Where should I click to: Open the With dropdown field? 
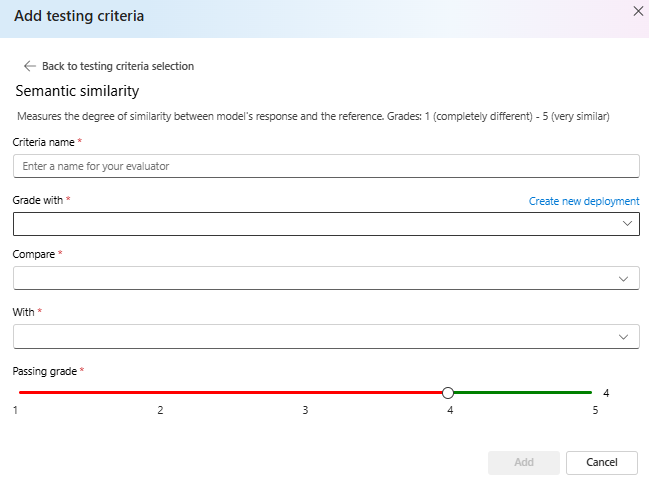(x=310, y=336)
